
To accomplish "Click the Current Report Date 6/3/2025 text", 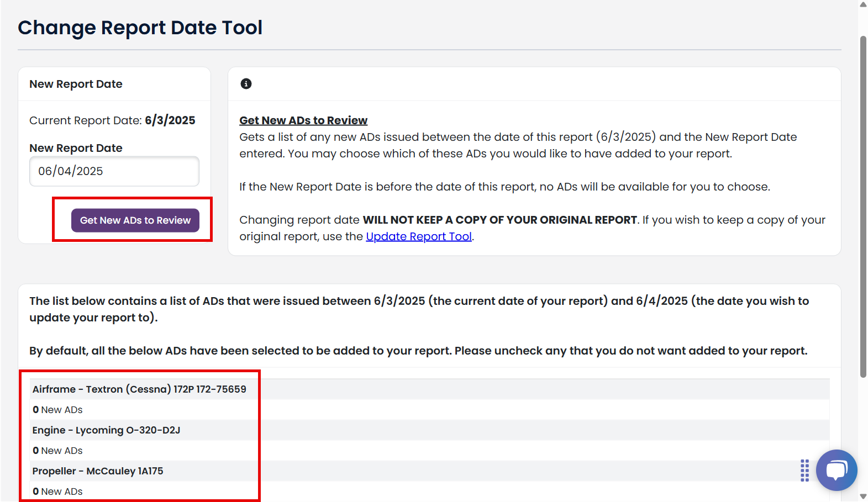I will (112, 120).
